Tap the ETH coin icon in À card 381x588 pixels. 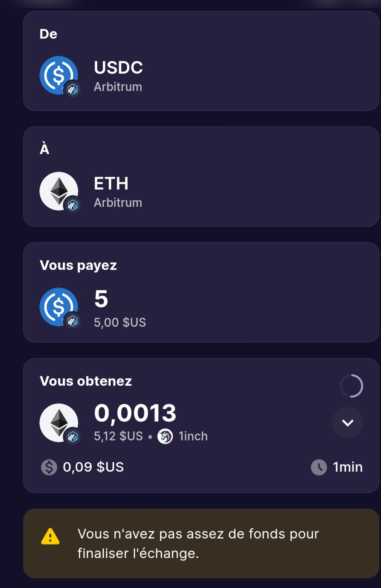59,191
